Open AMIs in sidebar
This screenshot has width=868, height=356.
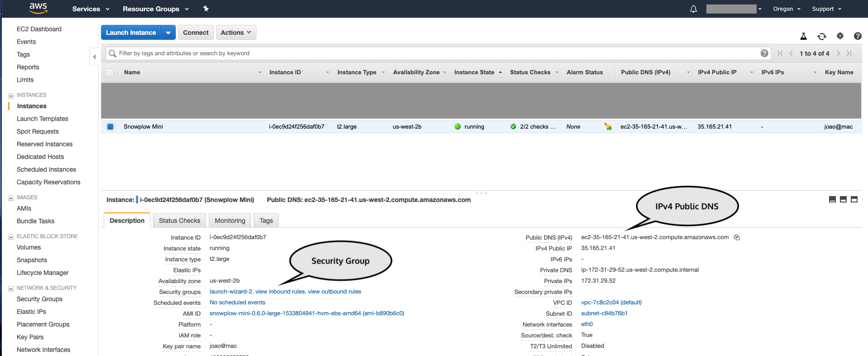[24, 208]
